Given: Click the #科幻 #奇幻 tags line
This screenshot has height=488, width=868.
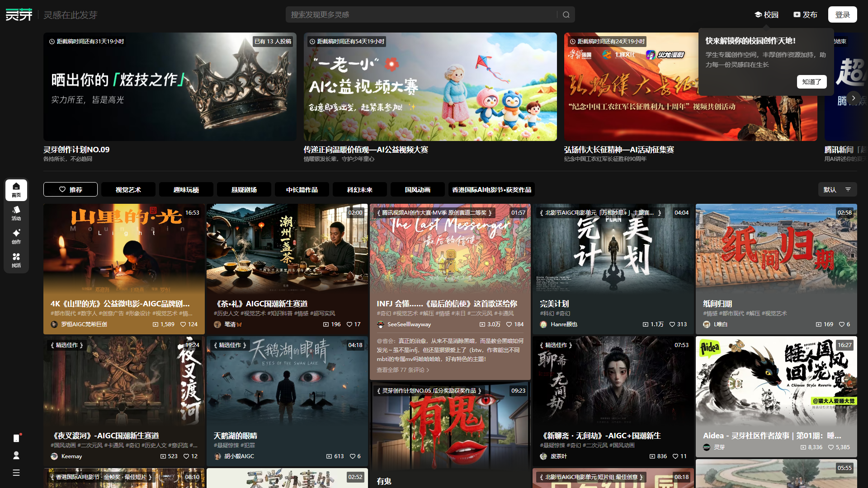Looking at the screenshot, I should coord(555,314).
